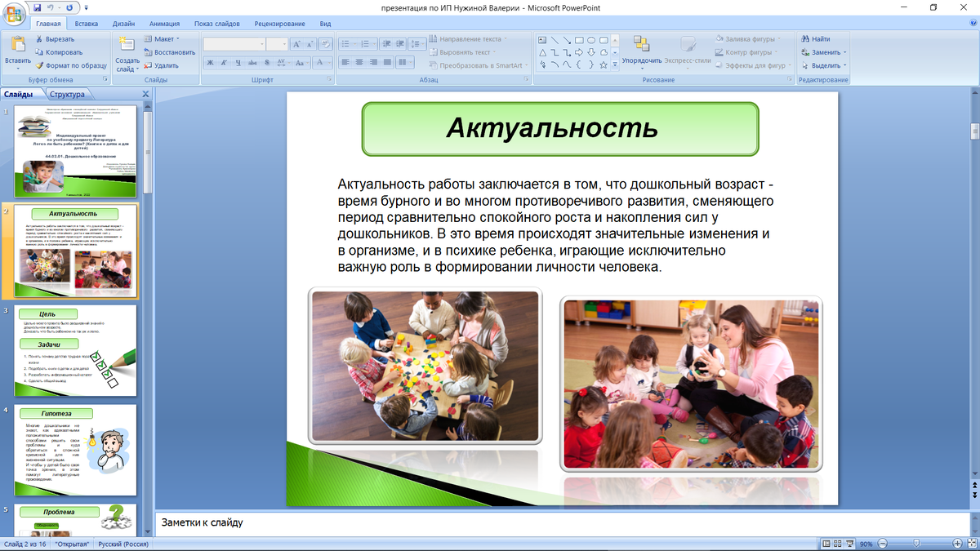Viewport: 980px width, 551px height.
Task: Open Выделить select dropdown
Action: (x=823, y=65)
